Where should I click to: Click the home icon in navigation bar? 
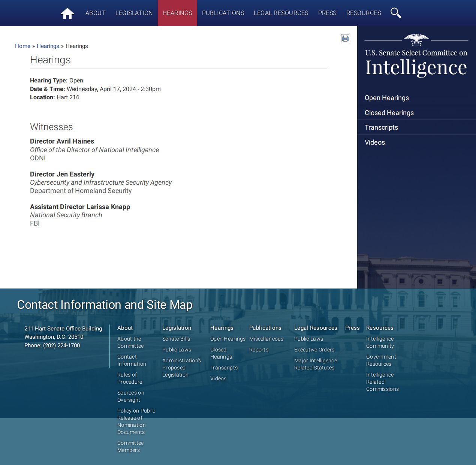tap(67, 13)
